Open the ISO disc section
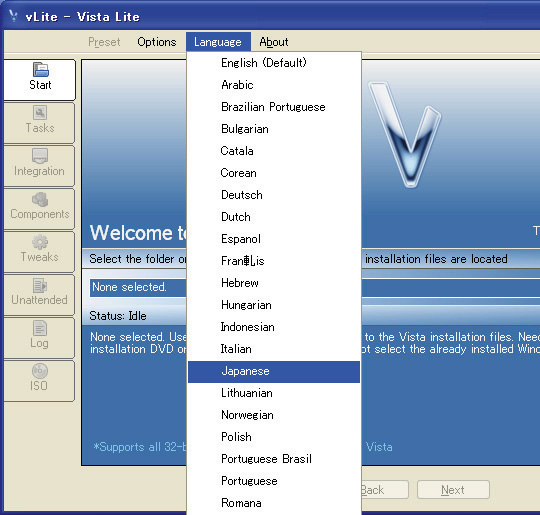The width and height of the screenshot is (540, 515). [x=40, y=381]
